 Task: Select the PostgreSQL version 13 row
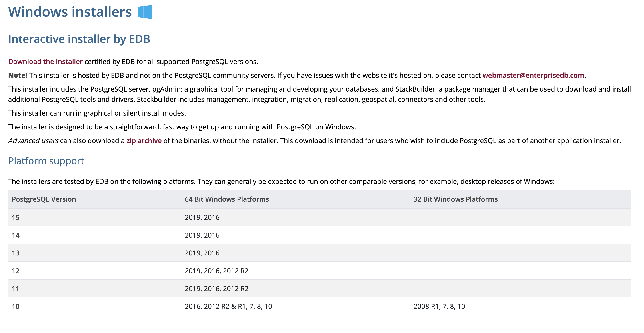click(x=16, y=253)
